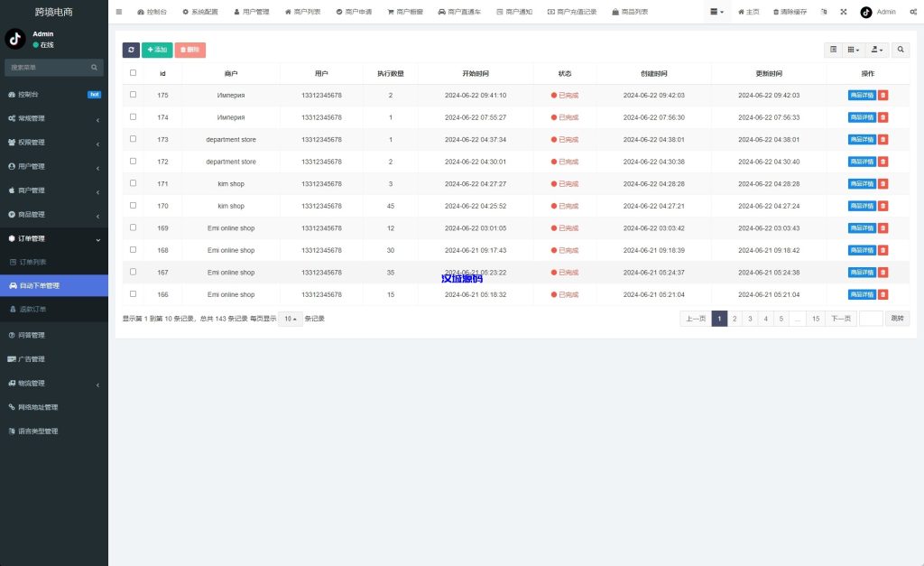The image size is (924, 566).
Task: Open the search icon in the table toolbar
Action: (x=901, y=50)
